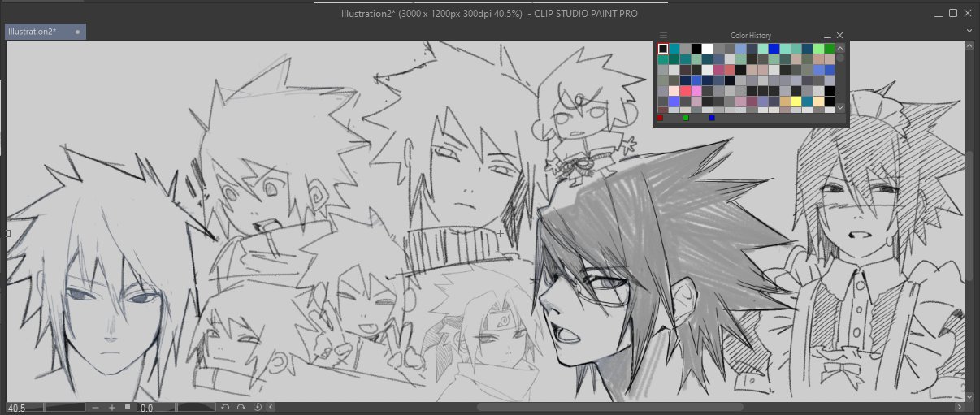This screenshot has height=415, width=980.
Task: Click the canvas vertical scrollbar thumb
Action: (970, 216)
